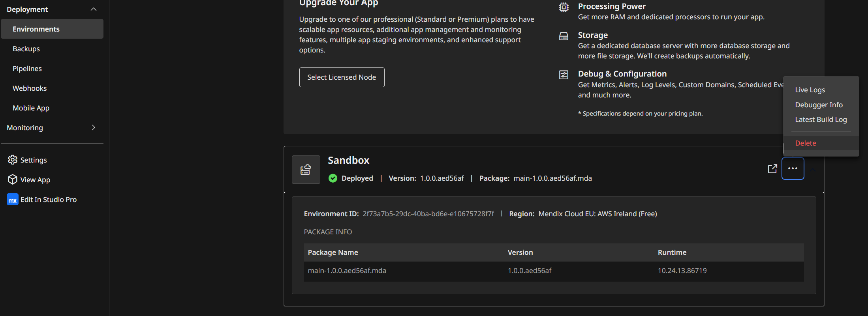Click Edit In Studio Pro
Screen dimensions: 868x316
[49, 200]
